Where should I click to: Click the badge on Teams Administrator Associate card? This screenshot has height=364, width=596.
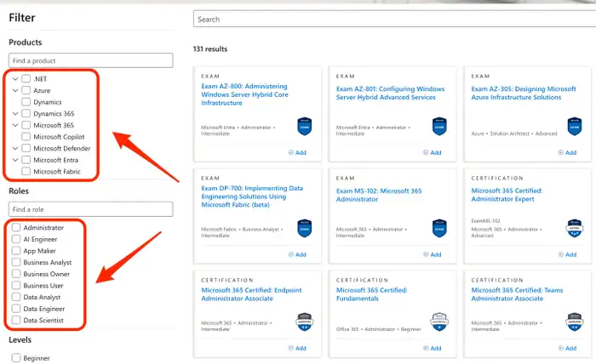pyautogui.click(x=575, y=321)
